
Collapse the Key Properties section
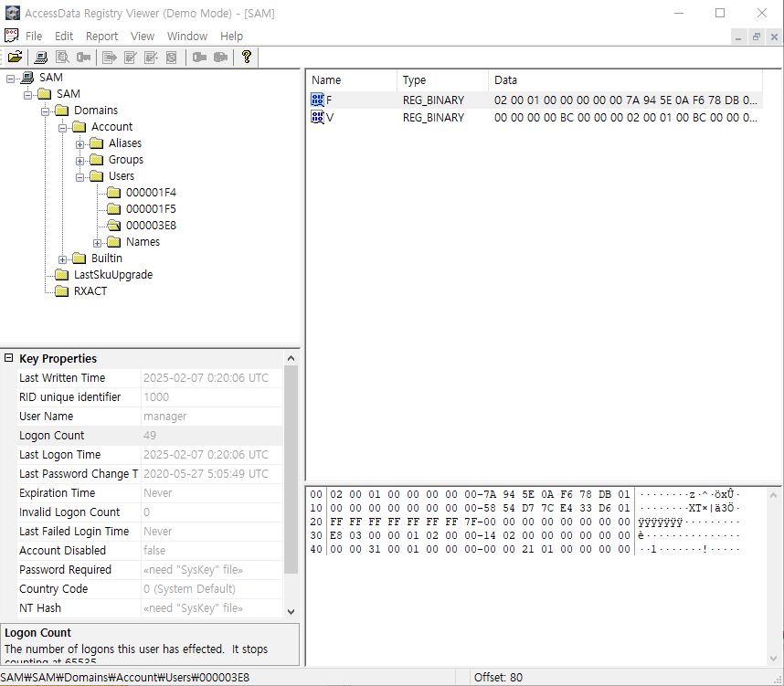[x=8, y=358]
